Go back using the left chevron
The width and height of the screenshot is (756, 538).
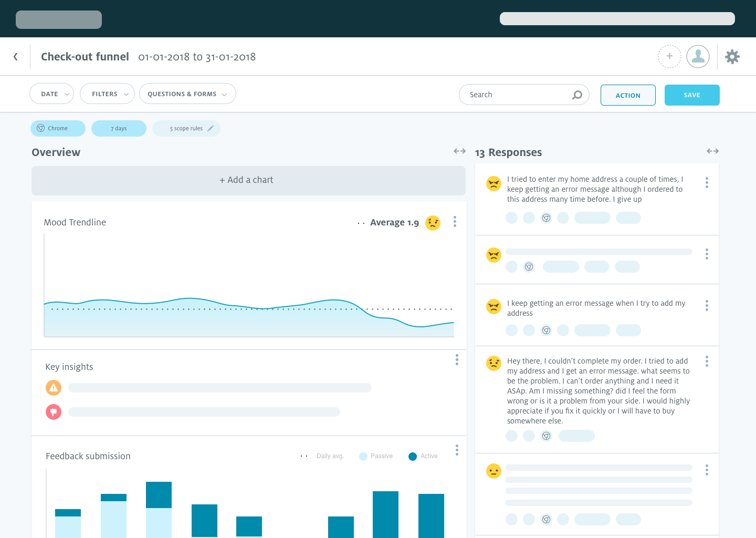click(16, 57)
